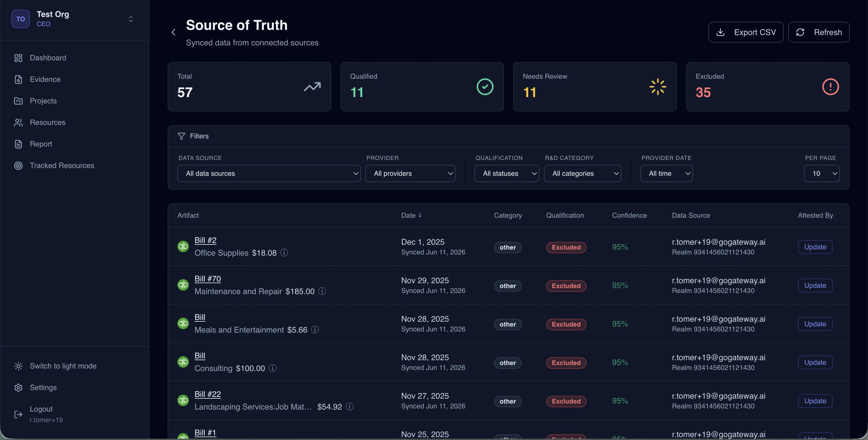868x440 pixels.
Task: Click Update for the Dec 1, 2025 bill
Action: tap(815, 247)
